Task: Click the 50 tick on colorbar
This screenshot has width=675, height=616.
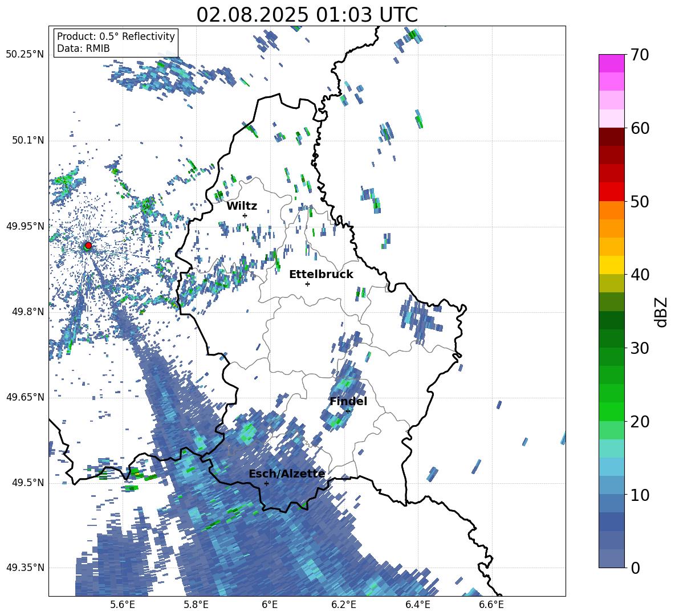Action: pos(640,201)
